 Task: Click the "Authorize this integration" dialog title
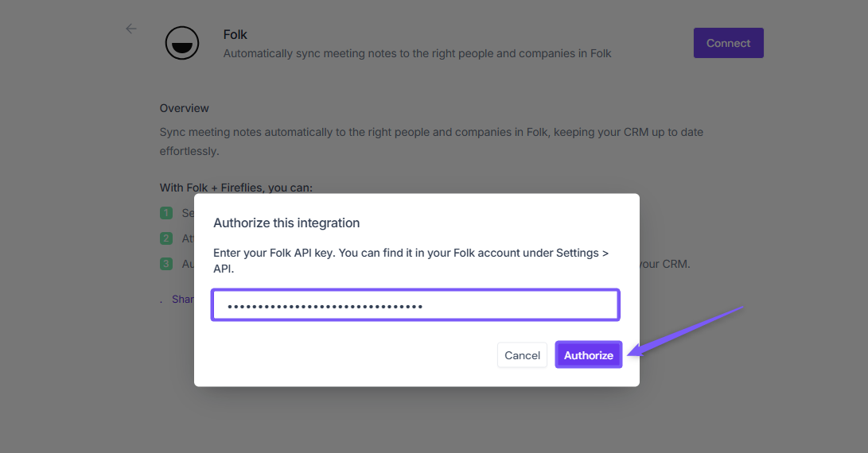[286, 223]
